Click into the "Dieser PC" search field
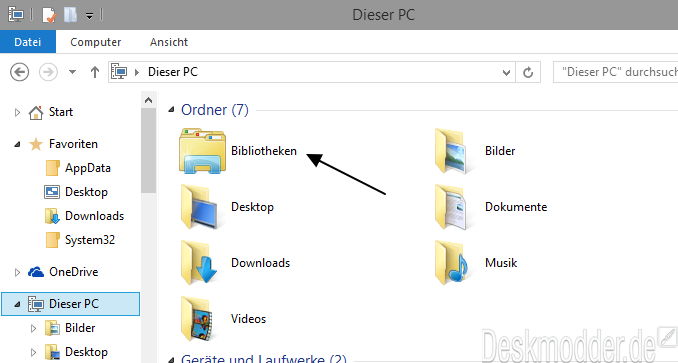The height and width of the screenshot is (363, 678). [615, 72]
